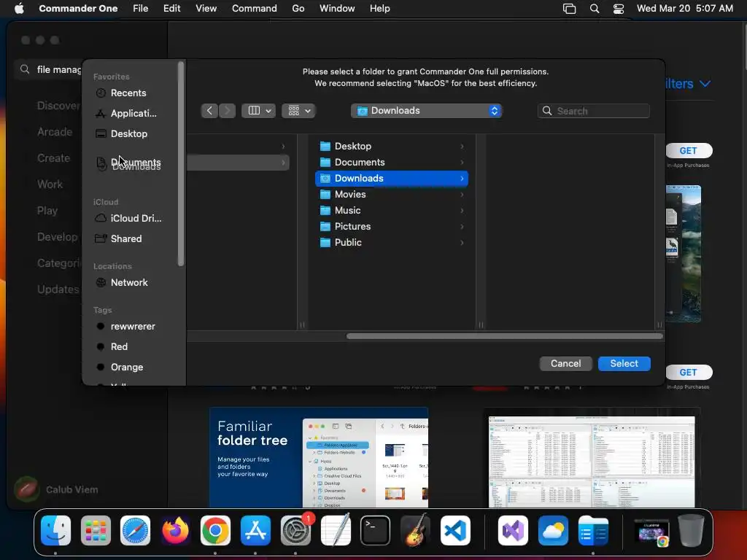Expand the Public folder chevron
This screenshot has height=560, width=747.
click(x=462, y=242)
